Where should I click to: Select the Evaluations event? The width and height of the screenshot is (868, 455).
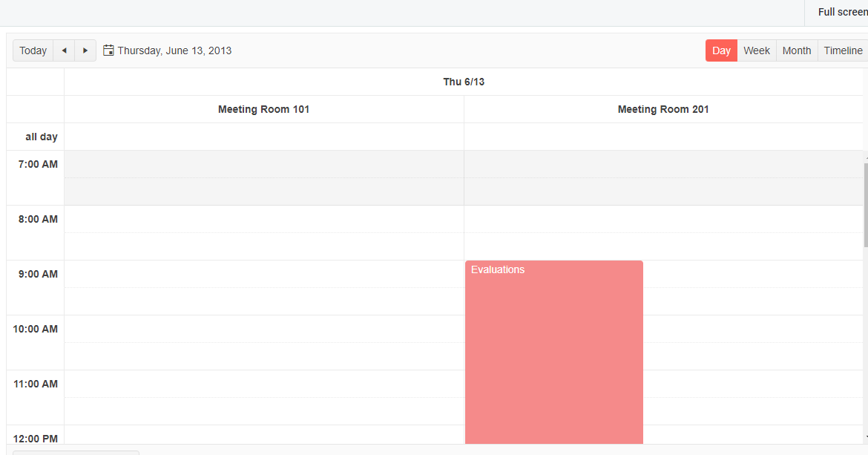click(553, 349)
